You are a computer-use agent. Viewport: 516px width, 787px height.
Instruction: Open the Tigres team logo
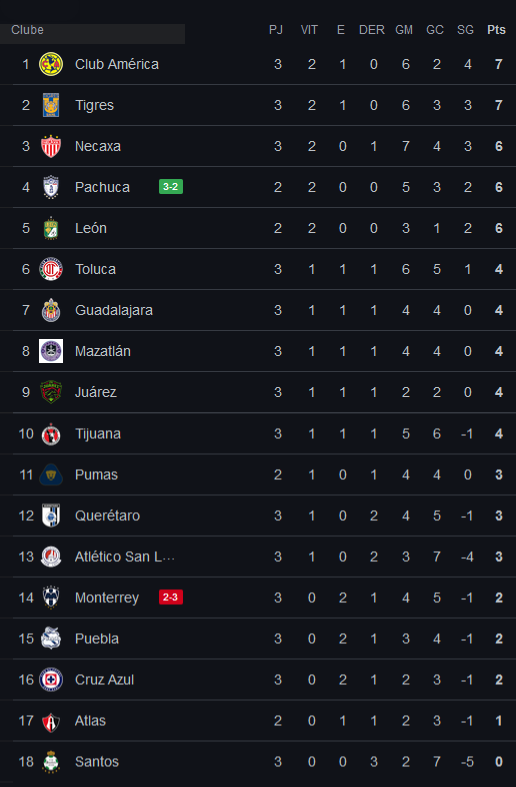[x=51, y=105]
